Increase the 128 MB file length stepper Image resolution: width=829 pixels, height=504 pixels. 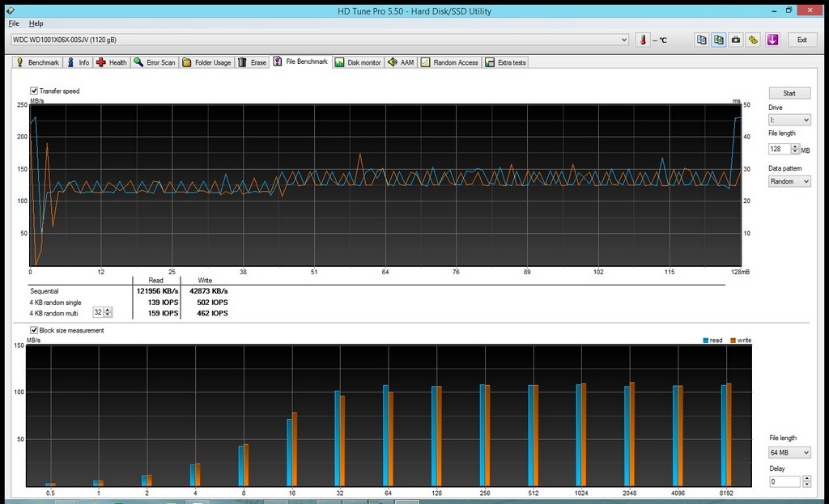795,146
